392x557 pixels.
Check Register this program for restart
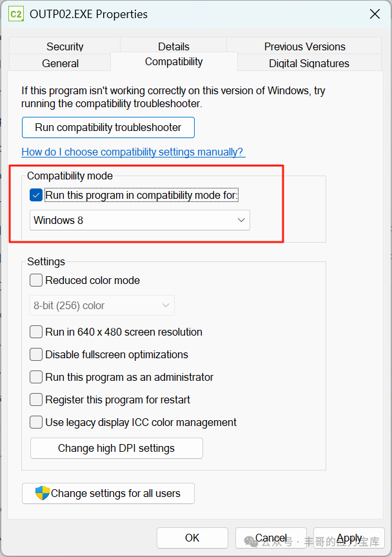36,400
